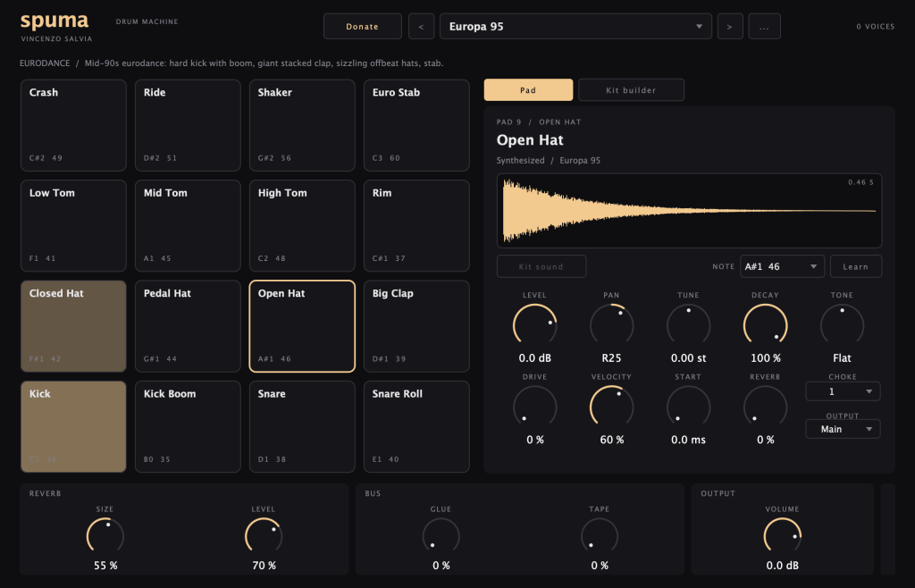Screen dimensions: 915x588
Task: Trigger the Rim pad
Action: (x=416, y=226)
